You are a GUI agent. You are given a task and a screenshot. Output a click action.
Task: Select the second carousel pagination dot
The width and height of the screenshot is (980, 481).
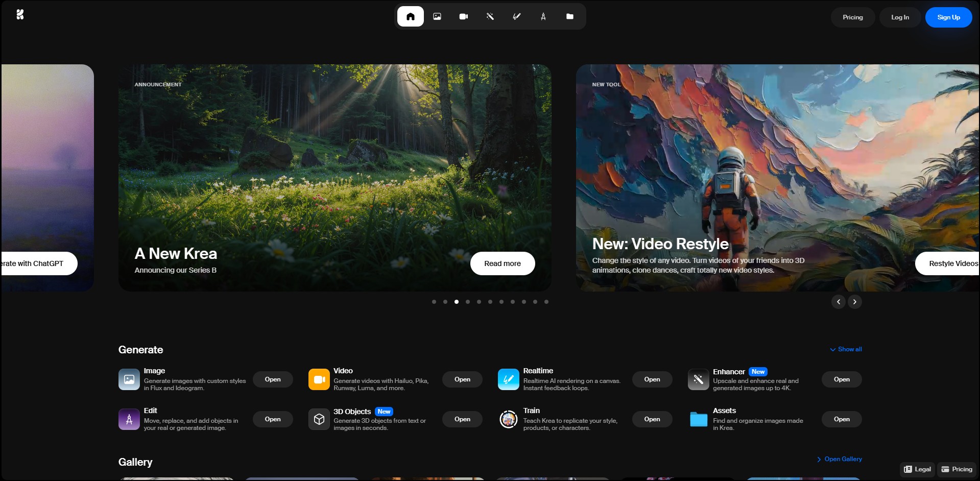(x=445, y=302)
